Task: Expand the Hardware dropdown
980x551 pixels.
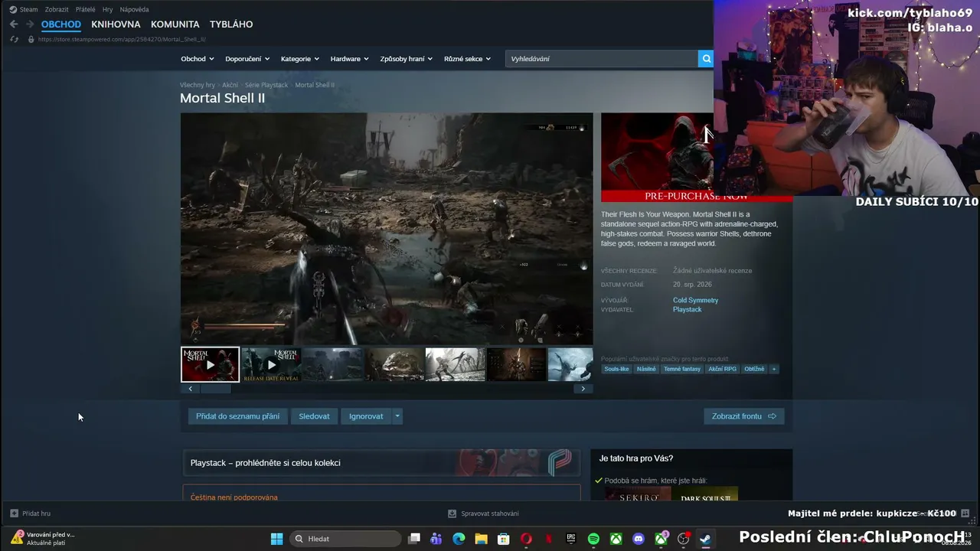Action: (349, 59)
